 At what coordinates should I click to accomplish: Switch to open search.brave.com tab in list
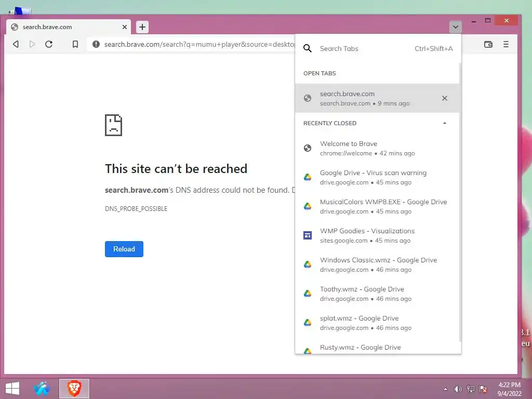click(377, 98)
